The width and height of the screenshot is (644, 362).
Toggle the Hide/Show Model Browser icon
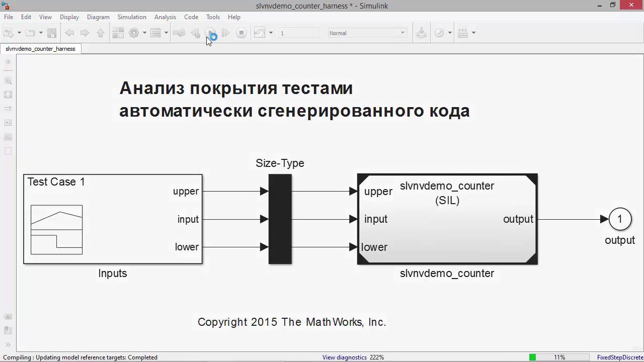(x=8, y=62)
